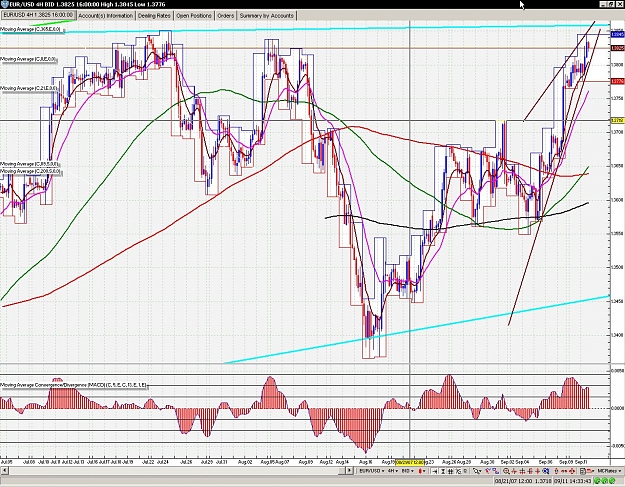Select the Moving Average (C,200,S,0,0) label
Screen dimensions: 625x487
coord(31,171)
